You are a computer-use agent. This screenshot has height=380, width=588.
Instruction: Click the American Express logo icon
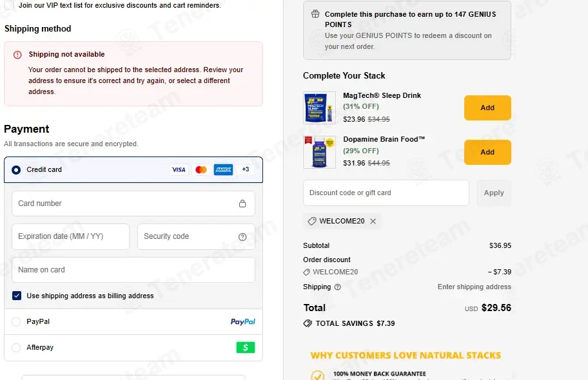coord(224,170)
